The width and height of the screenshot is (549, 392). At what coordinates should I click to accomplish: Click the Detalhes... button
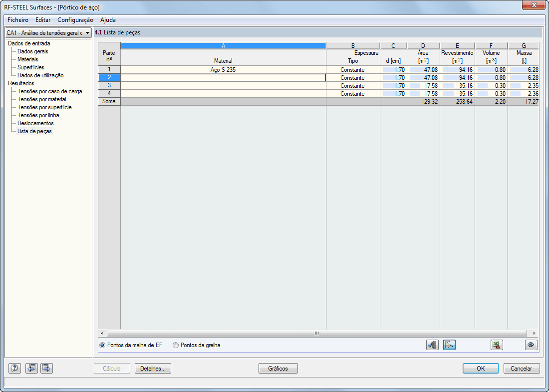pyautogui.click(x=153, y=368)
